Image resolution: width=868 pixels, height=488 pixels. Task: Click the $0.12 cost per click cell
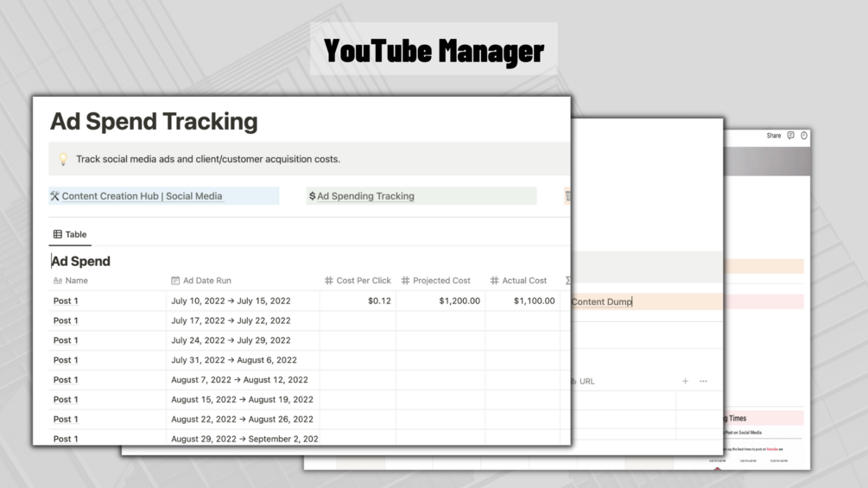click(358, 301)
